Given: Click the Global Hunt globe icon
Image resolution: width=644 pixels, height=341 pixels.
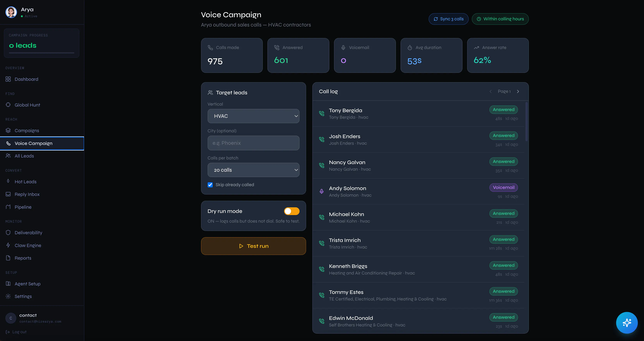Looking at the screenshot, I should (x=8, y=105).
